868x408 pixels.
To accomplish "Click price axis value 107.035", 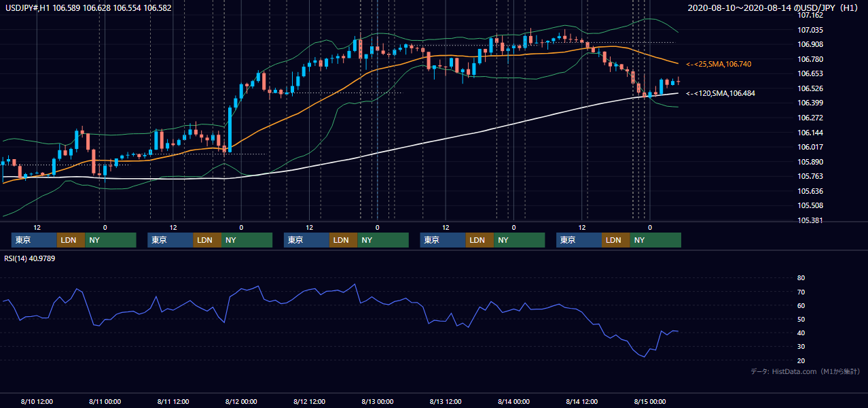I will pos(810,30).
